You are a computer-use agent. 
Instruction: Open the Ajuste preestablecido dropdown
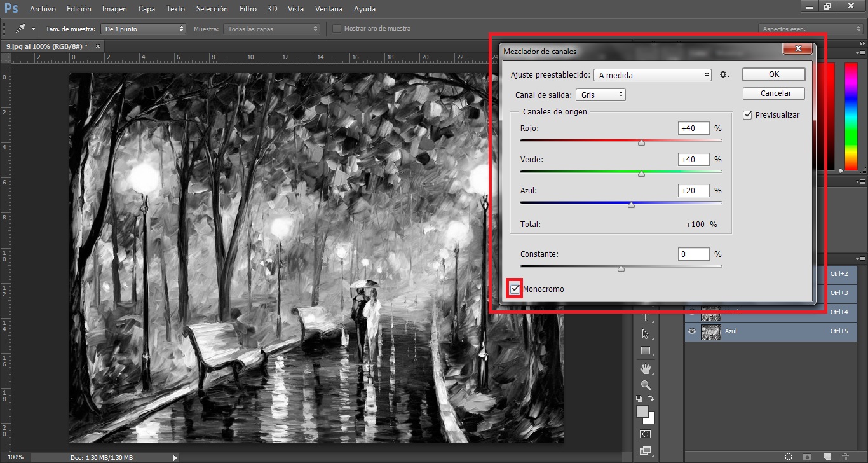(x=653, y=75)
